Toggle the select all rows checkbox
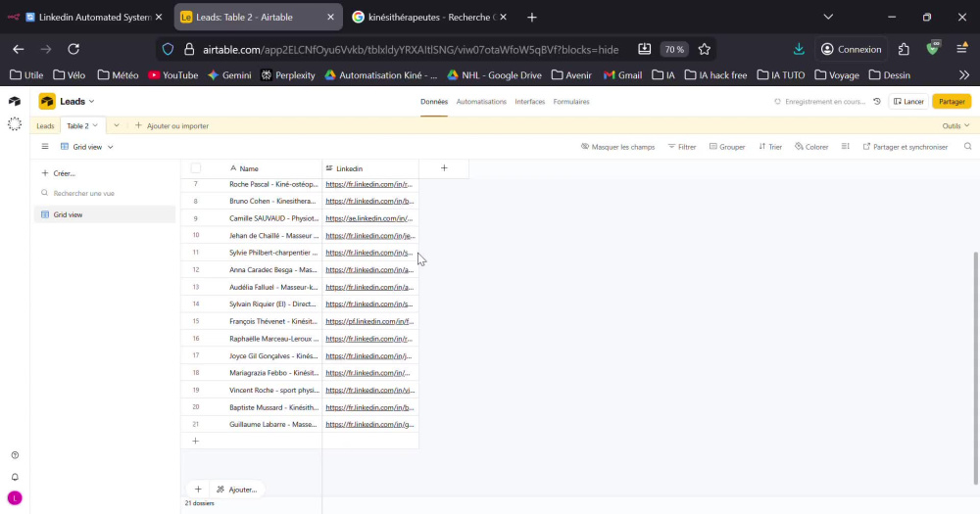Screen dimensions: 980x514 196,168
